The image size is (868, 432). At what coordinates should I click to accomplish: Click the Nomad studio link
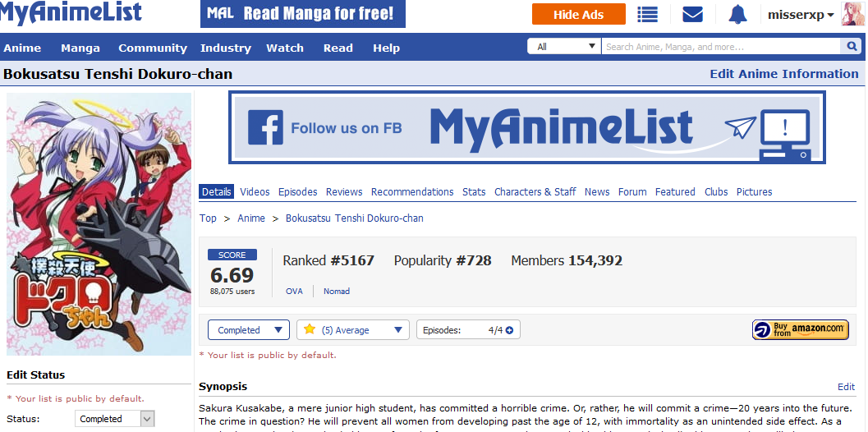(337, 292)
